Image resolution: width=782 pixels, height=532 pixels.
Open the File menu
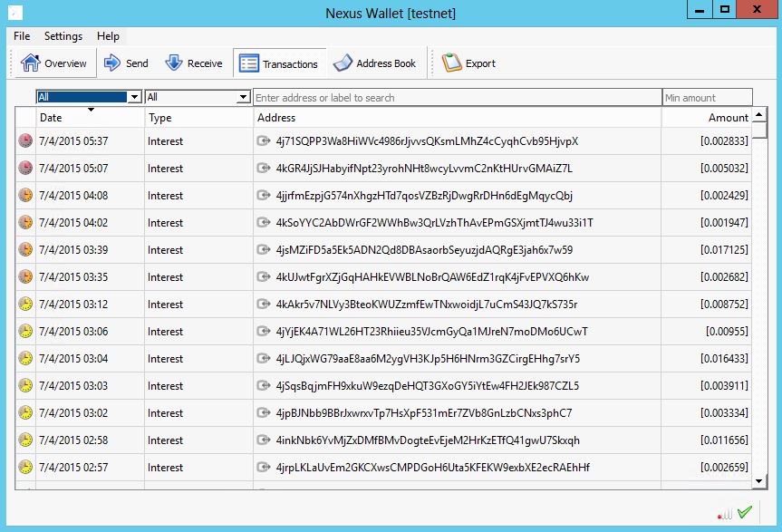pos(22,36)
